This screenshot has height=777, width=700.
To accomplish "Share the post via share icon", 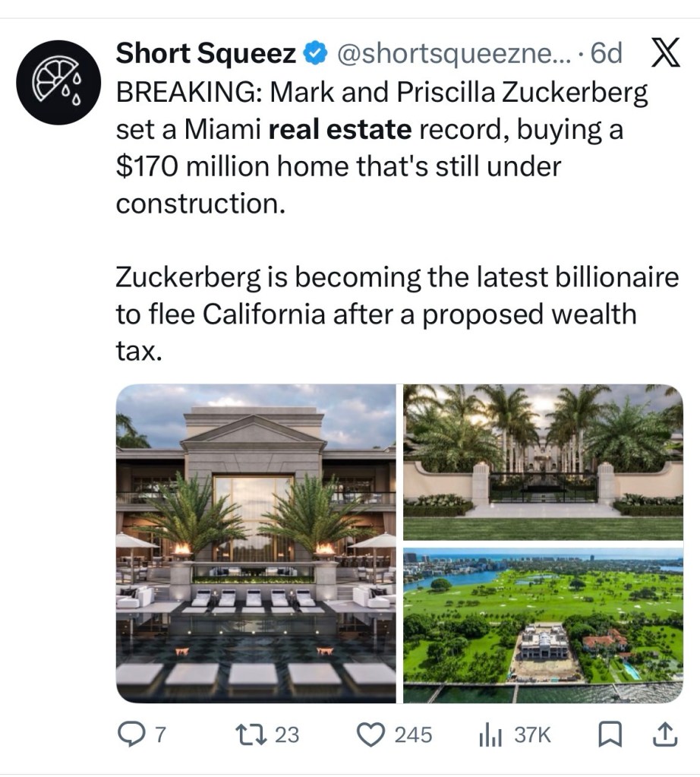I will click(x=664, y=734).
